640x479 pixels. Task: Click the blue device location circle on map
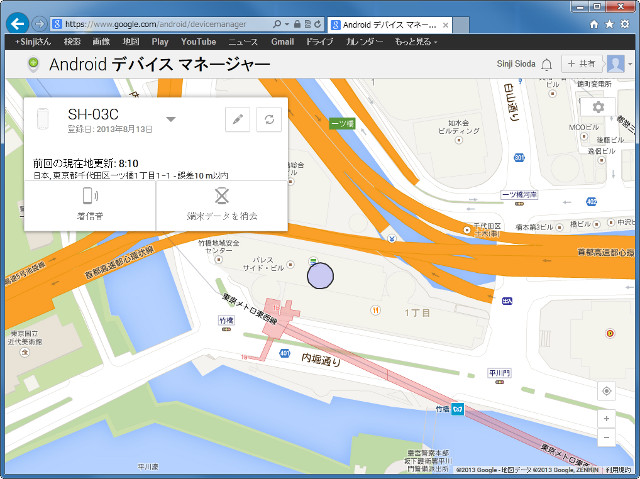[320, 276]
